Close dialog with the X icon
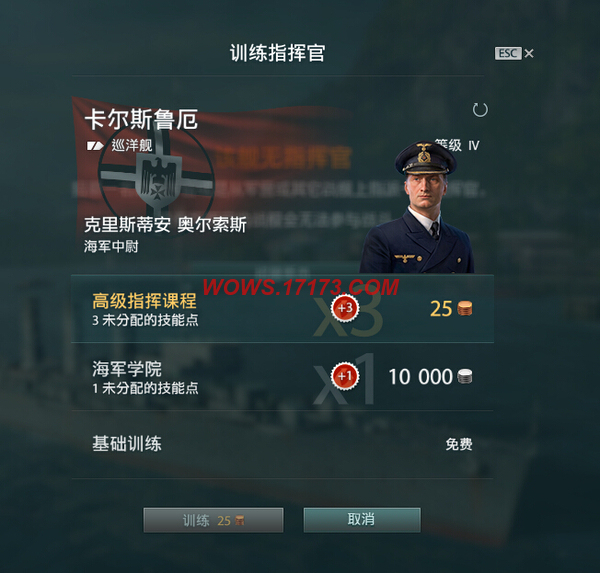 click(x=529, y=53)
